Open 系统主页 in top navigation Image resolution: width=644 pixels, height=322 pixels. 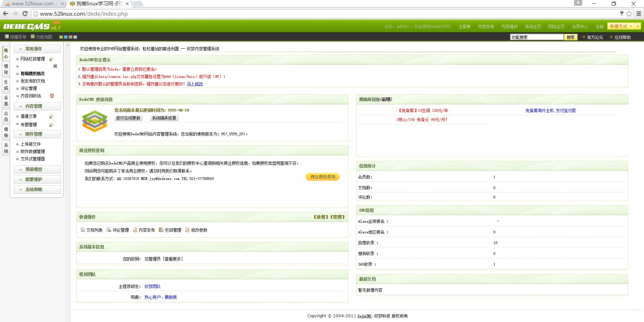(x=533, y=27)
